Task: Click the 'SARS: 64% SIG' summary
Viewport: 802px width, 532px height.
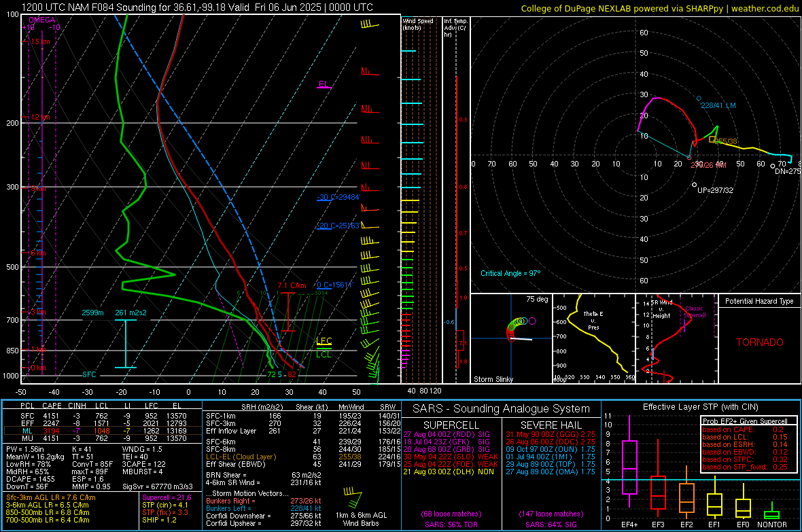Action: tap(551, 525)
